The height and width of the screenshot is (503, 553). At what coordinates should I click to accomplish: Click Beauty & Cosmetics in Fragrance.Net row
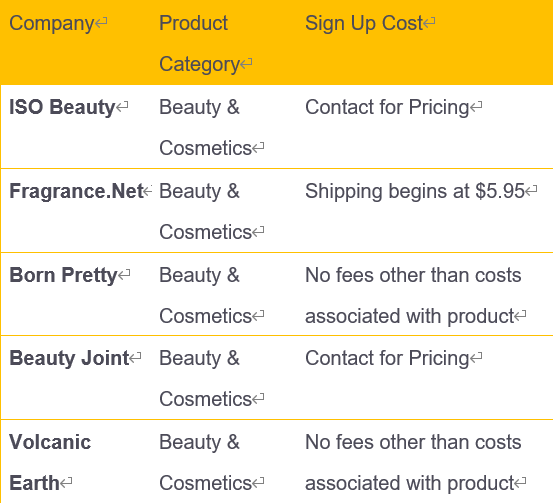point(205,211)
